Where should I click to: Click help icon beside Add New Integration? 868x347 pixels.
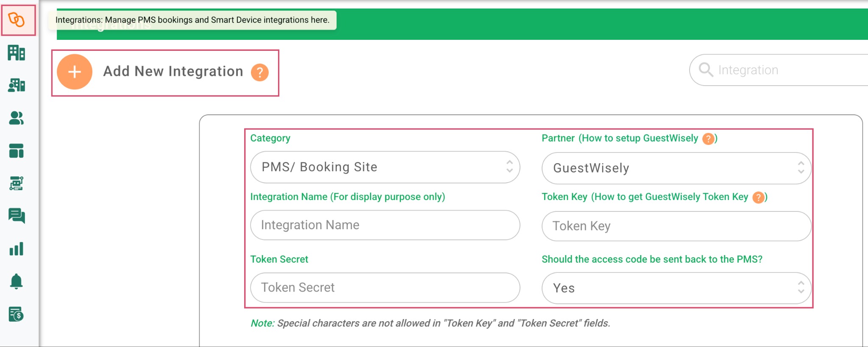pos(259,72)
